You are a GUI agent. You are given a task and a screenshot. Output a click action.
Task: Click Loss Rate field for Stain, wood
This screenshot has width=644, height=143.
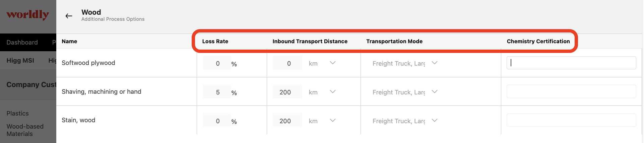[x=217, y=121]
